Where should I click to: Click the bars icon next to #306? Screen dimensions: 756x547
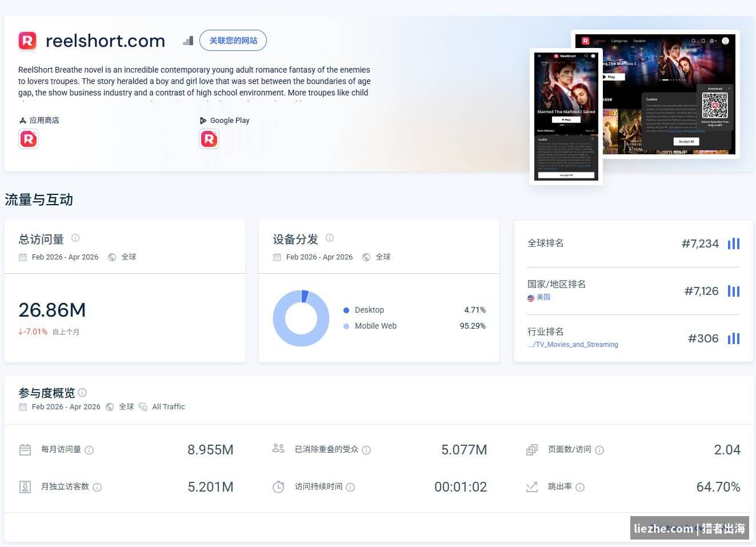(734, 339)
